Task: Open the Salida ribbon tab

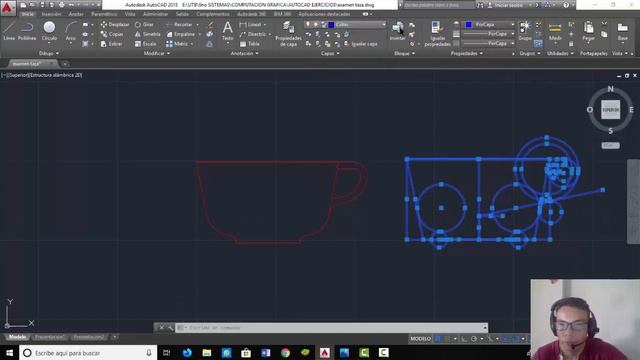Action: (x=182, y=14)
